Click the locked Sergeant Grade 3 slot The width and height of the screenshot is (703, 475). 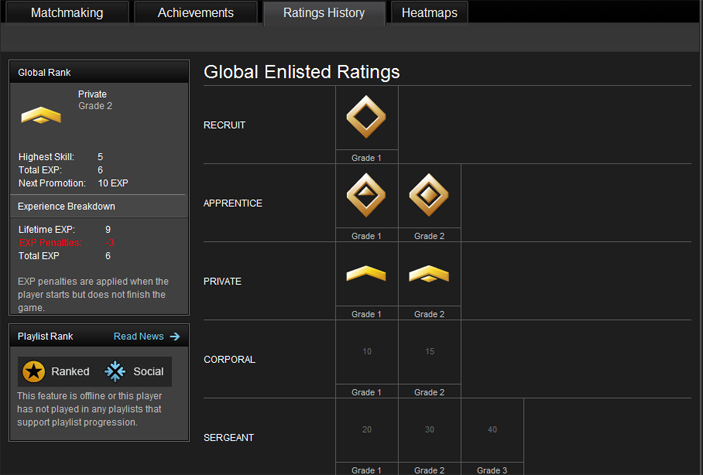(x=492, y=430)
